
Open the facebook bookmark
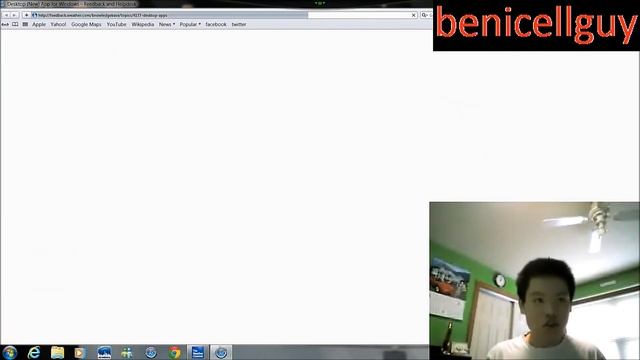pyautogui.click(x=216, y=24)
